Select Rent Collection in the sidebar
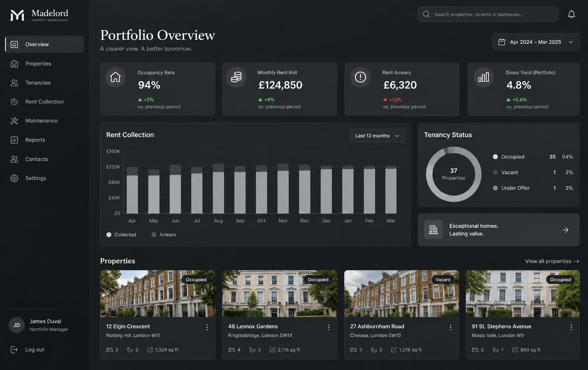 coord(44,102)
